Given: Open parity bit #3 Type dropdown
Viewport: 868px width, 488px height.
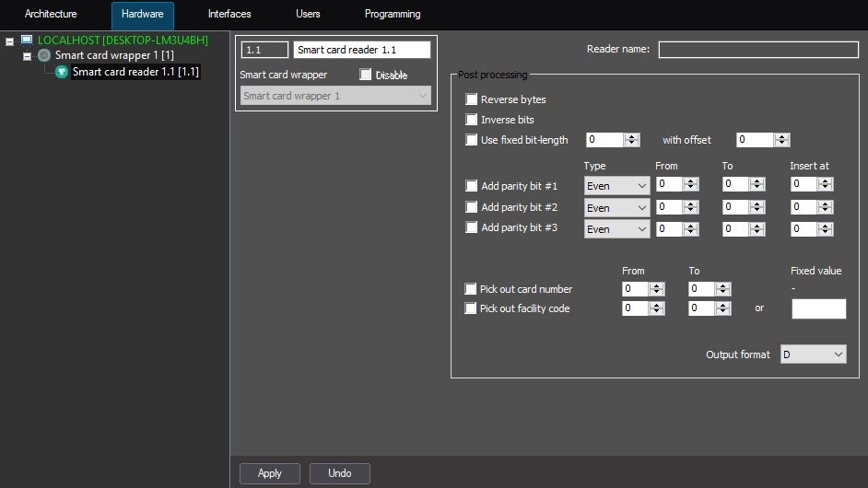Looking at the screenshot, I should pos(616,229).
